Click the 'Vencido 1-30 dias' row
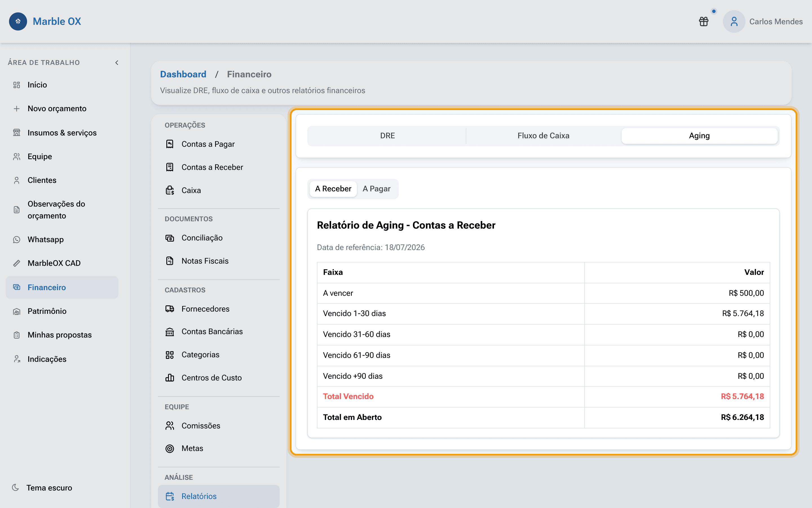 pos(543,314)
